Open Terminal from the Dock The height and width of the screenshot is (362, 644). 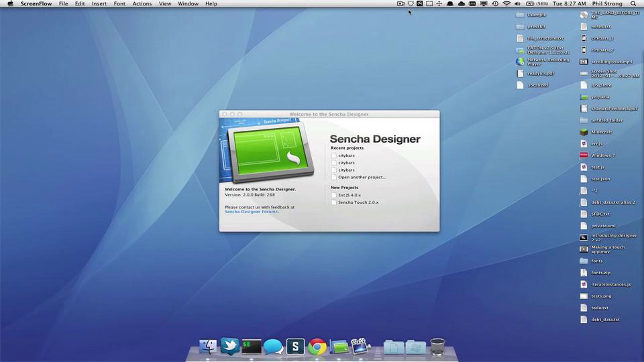(251, 346)
